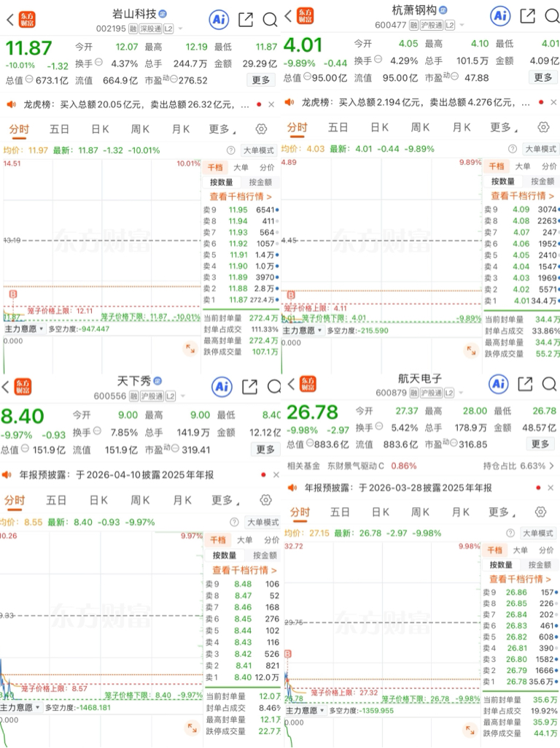Select 按金额 in 岩山科技 order book
This screenshot has height=748, width=560.
click(260, 182)
